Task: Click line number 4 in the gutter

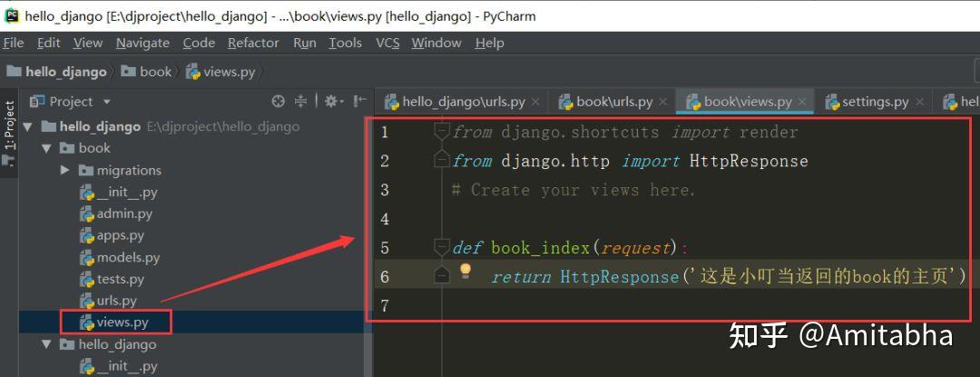Action: click(x=385, y=219)
